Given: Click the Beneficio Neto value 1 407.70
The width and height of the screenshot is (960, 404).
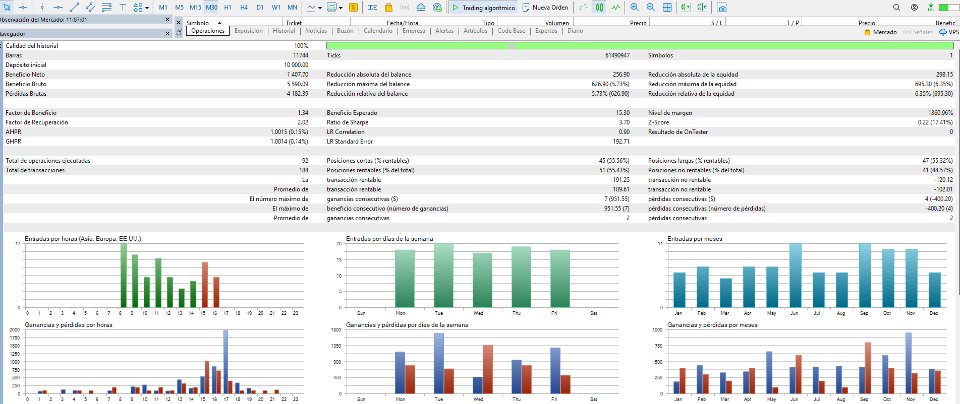Looking at the screenshot, I should point(296,75).
